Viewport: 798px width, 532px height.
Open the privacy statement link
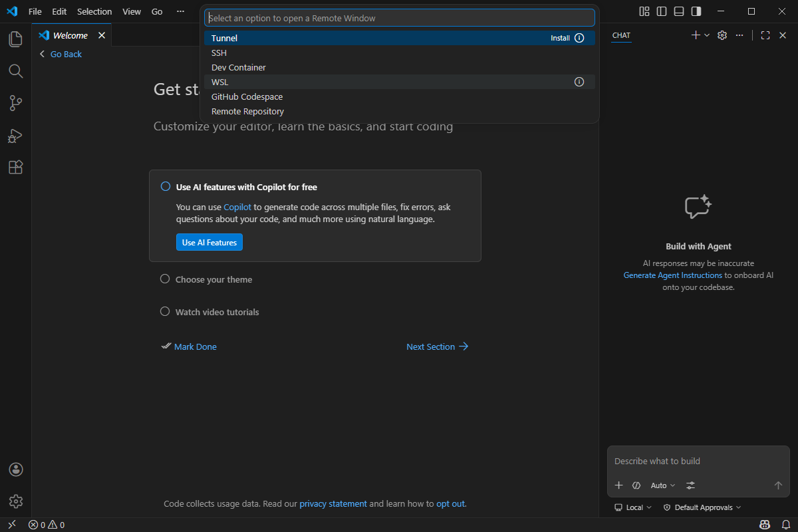(x=332, y=503)
